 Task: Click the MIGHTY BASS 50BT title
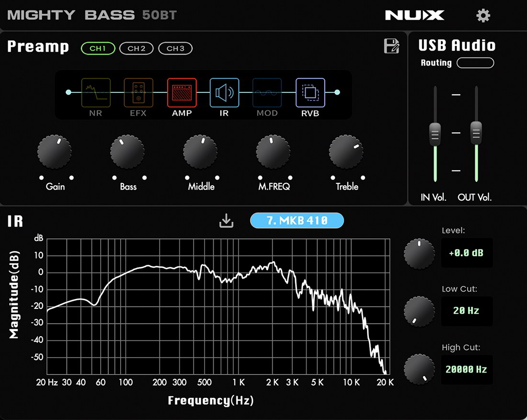92,15
